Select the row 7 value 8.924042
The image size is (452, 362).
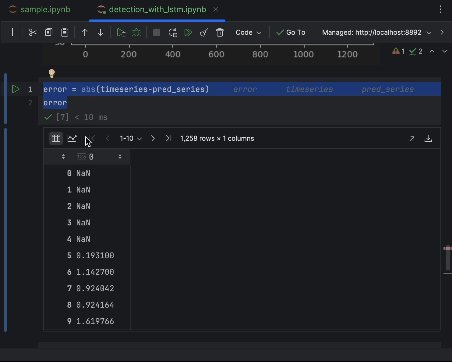(x=95, y=288)
